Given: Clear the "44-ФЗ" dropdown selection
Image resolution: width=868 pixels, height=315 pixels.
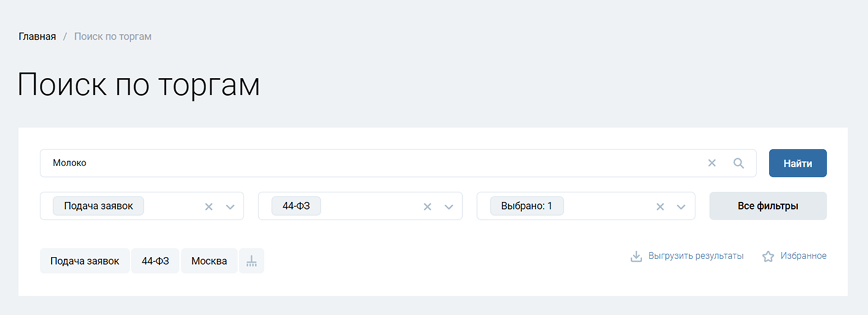Looking at the screenshot, I should tap(427, 207).
